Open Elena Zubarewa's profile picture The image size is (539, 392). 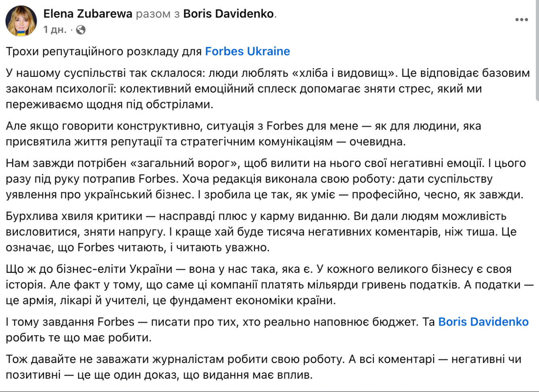21,21
